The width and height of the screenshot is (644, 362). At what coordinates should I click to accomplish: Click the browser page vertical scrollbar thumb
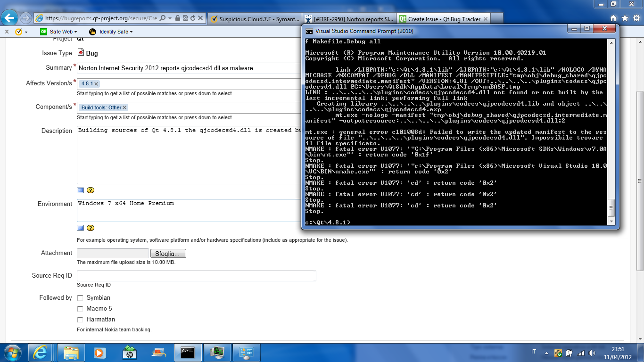(640, 181)
